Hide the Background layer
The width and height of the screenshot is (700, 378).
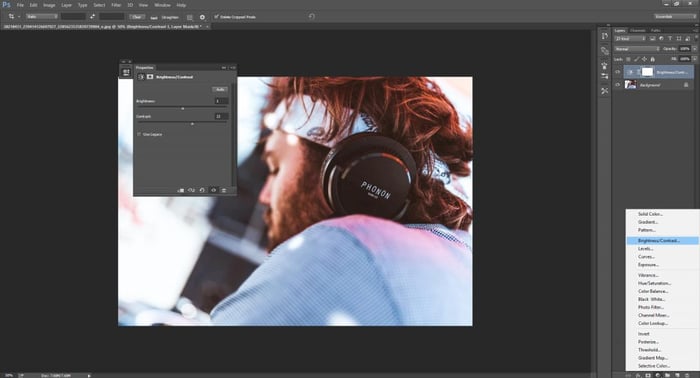(618, 85)
